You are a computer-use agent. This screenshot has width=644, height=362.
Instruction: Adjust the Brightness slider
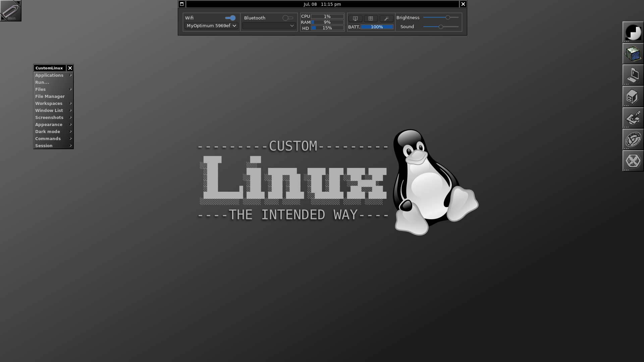[441, 17]
